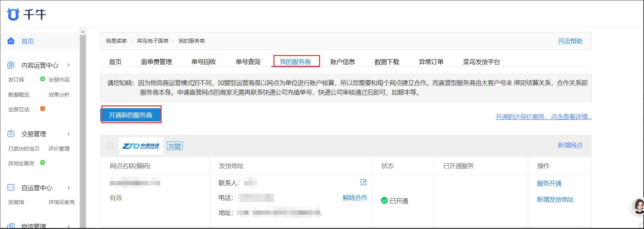Click the sidebar scrollbar up arrow

point(83,32)
